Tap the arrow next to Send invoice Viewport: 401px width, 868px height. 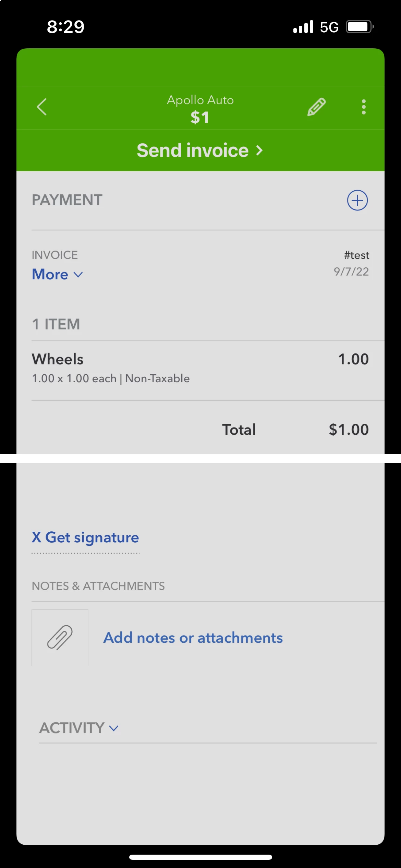(259, 150)
